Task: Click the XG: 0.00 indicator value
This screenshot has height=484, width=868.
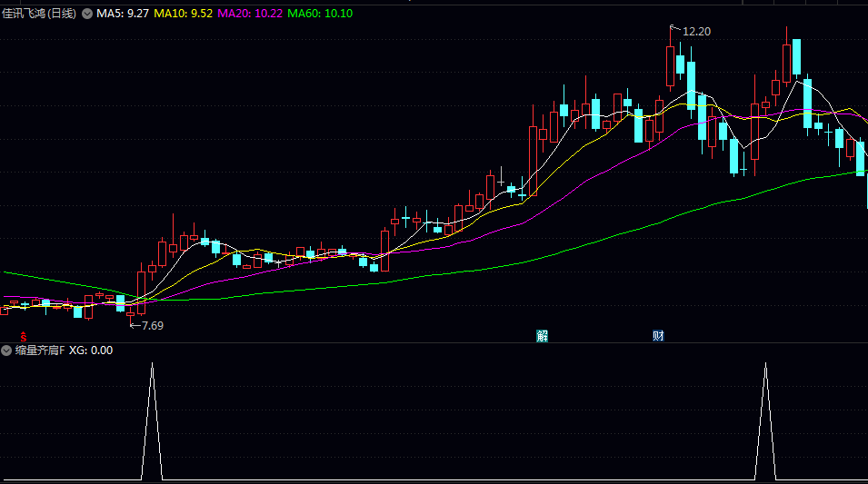Action: pyautogui.click(x=91, y=351)
